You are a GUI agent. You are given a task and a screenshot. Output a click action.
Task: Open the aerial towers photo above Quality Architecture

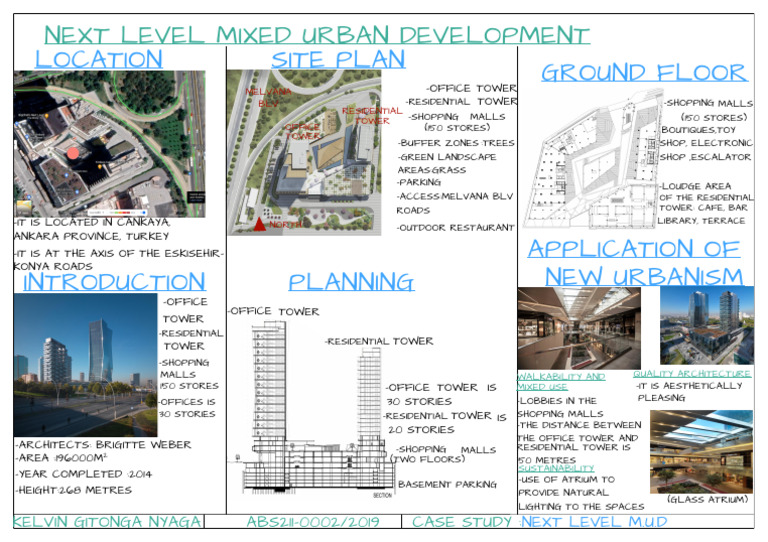click(707, 326)
